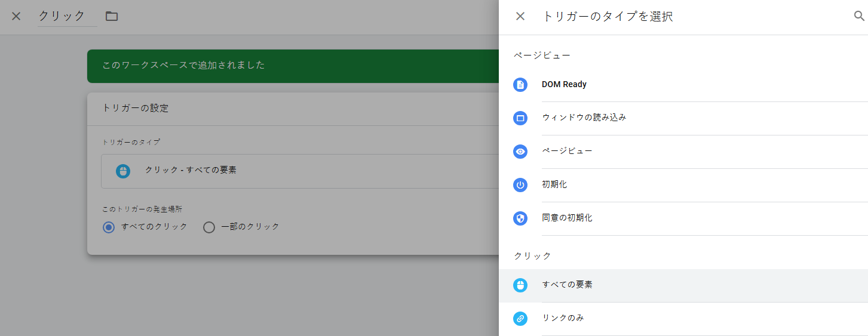Click the すべての要素 mouse icon
The height and width of the screenshot is (336, 868).
pos(520,285)
